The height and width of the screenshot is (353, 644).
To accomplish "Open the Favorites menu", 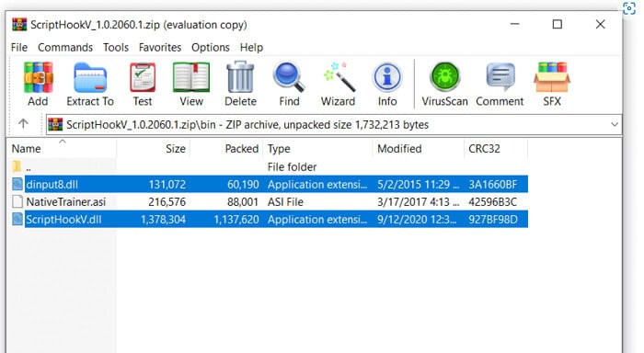I will click(160, 48).
